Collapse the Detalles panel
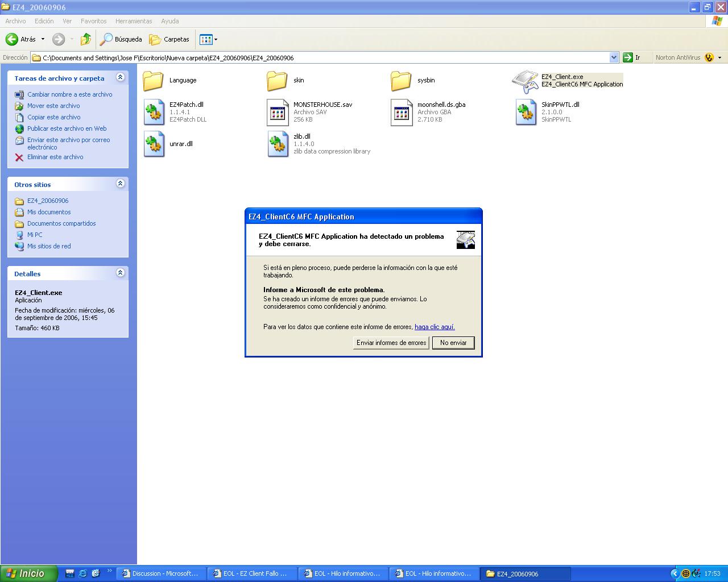 point(120,273)
